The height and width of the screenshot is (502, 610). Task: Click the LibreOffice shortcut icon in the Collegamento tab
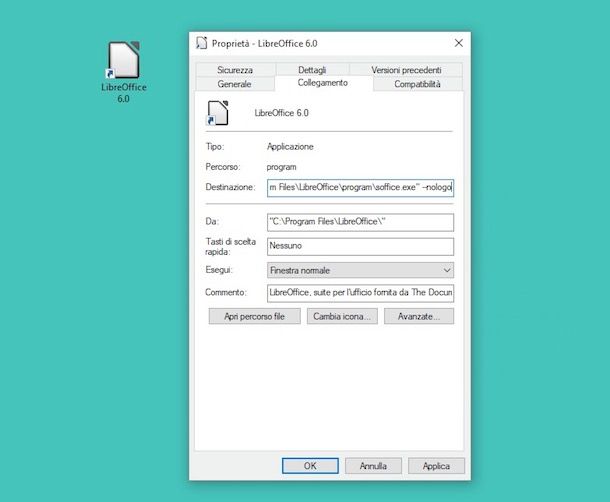pos(217,113)
